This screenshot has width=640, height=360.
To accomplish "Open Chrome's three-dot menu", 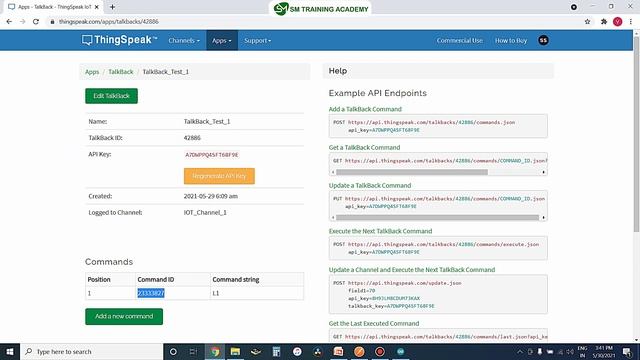I will coord(631,22).
